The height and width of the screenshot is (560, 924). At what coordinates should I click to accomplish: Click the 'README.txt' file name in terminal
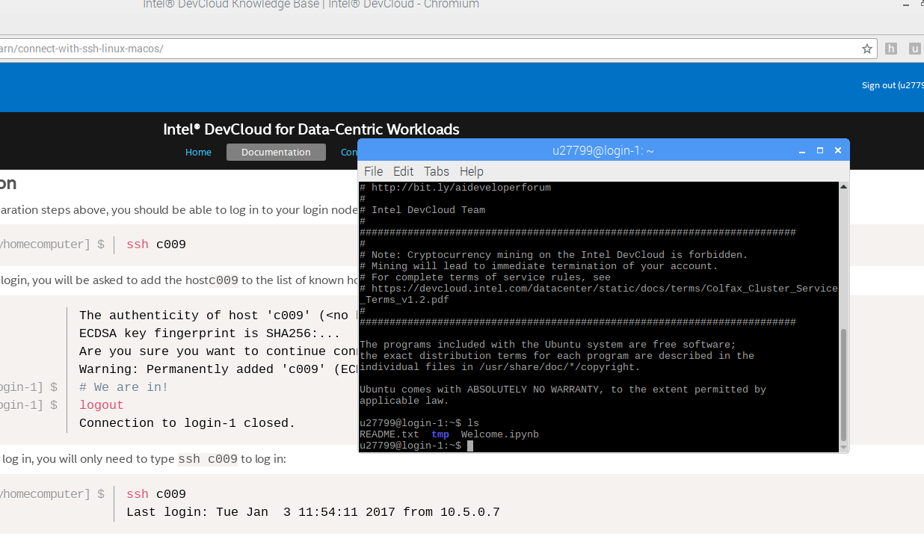point(389,434)
